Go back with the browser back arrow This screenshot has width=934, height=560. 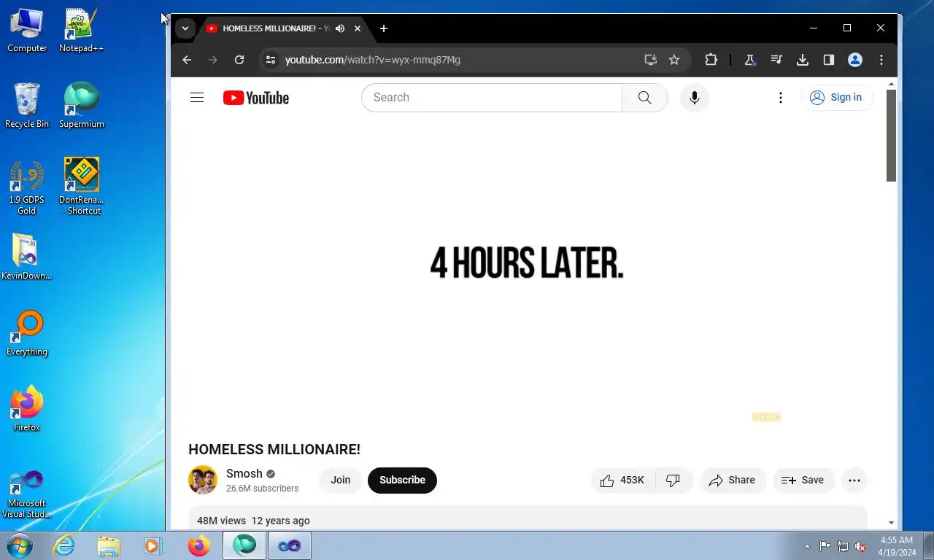pos(187,60)
